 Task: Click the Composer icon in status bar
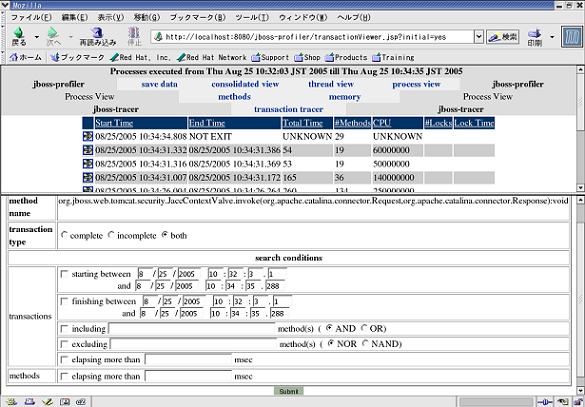click(47, 402)
